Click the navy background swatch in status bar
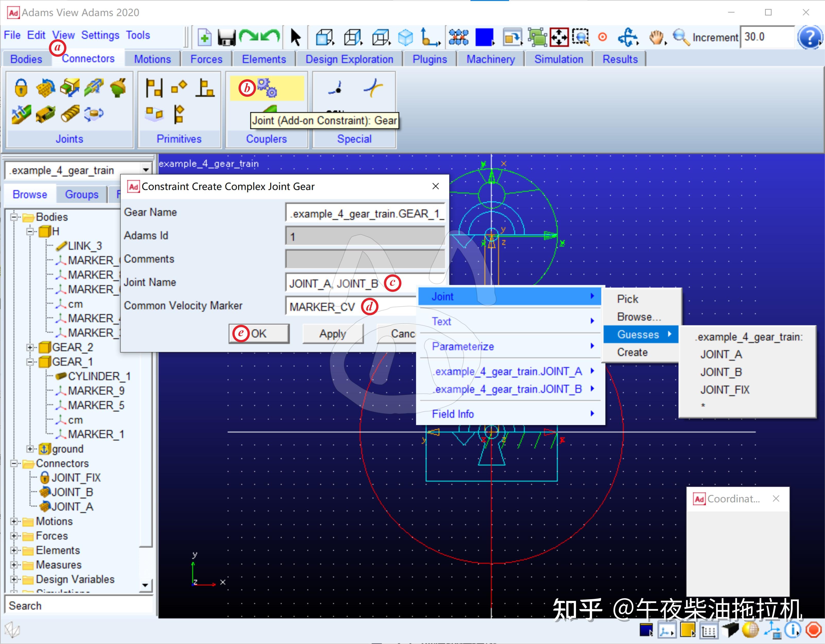Viewport: 825px width, 644px height. pos(646,630)
